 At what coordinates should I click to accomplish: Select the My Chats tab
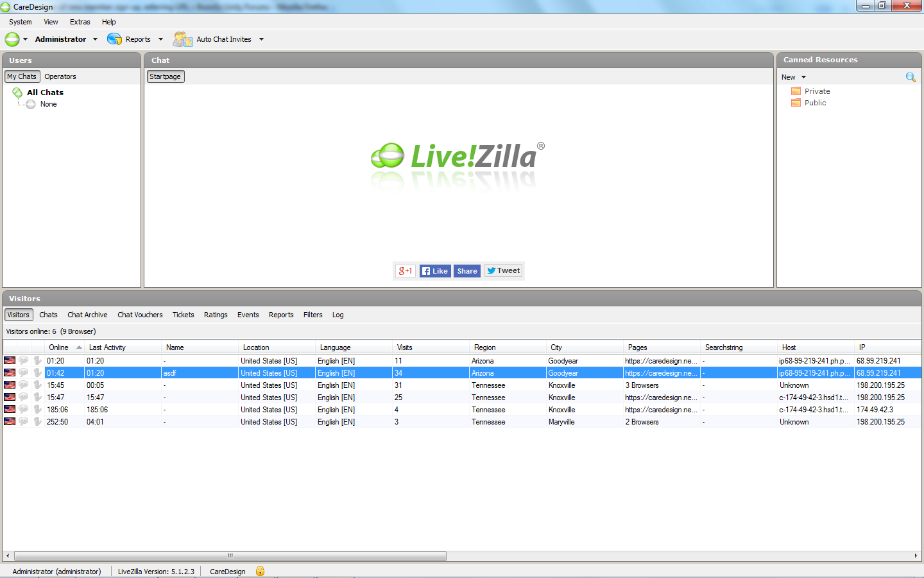click(22, 76)
